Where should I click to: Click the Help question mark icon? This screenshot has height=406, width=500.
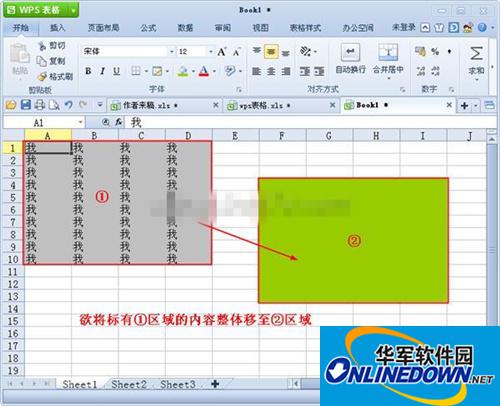click(482, 28)
